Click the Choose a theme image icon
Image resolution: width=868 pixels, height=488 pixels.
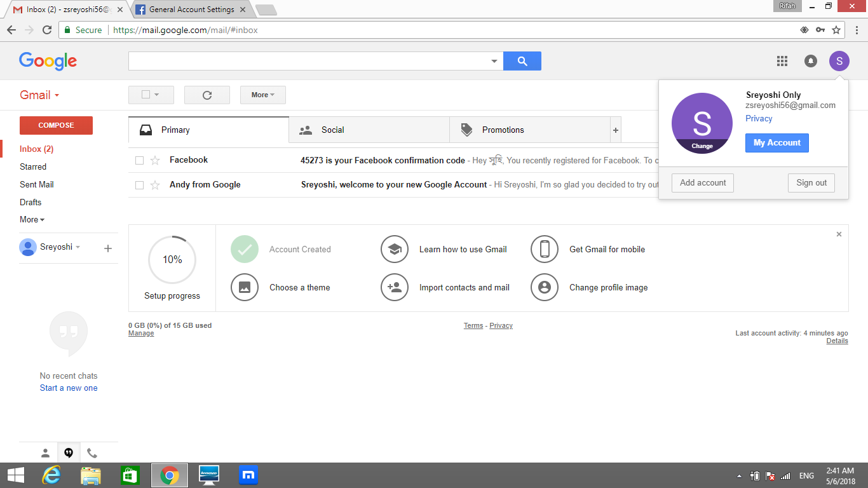click(x=245, y=287)
